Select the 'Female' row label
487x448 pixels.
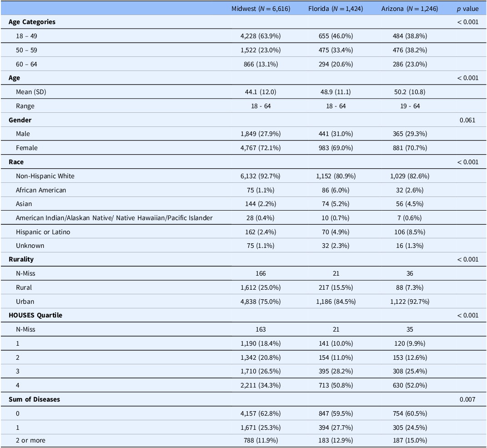27,148
